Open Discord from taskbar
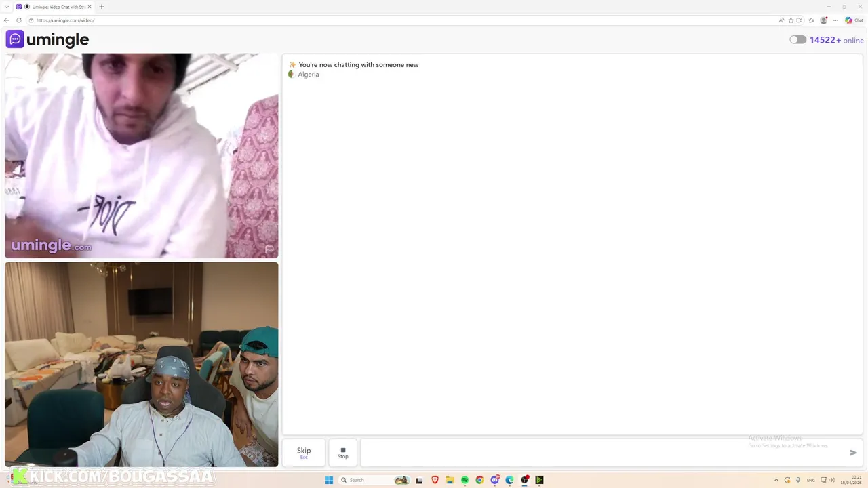 (495, 480)
